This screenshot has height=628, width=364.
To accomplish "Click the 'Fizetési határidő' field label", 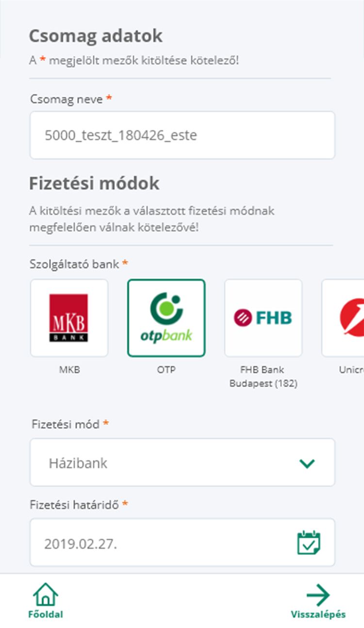I will (x=75, y=504).
